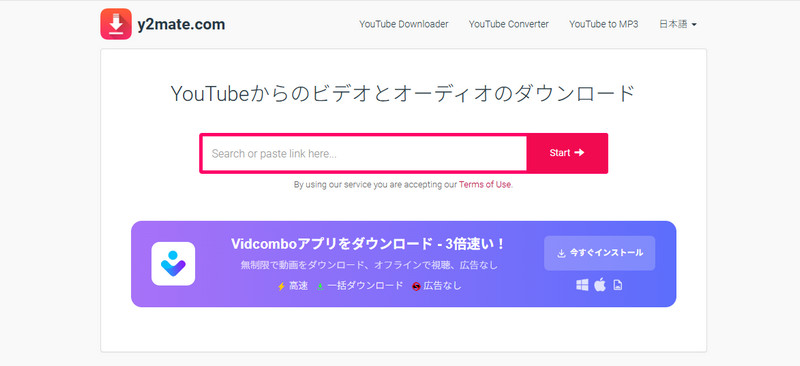Select the Apple platform icon

pyautogui.click(x=600, y=284)
